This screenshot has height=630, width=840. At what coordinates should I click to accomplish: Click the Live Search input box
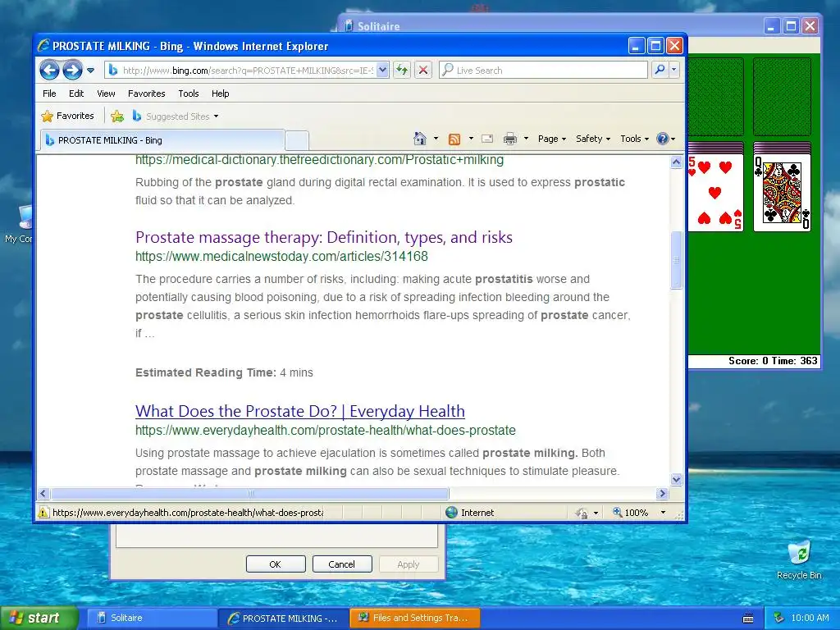point(543,71)
